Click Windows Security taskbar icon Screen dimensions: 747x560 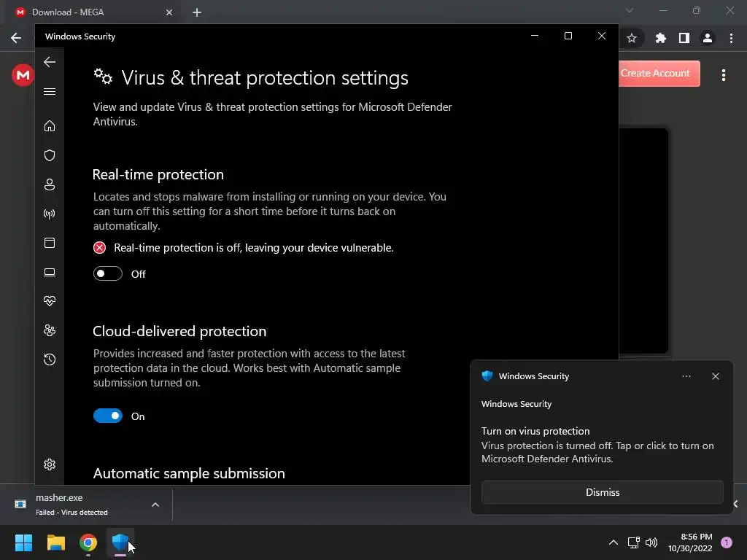(x=120, y=542)
